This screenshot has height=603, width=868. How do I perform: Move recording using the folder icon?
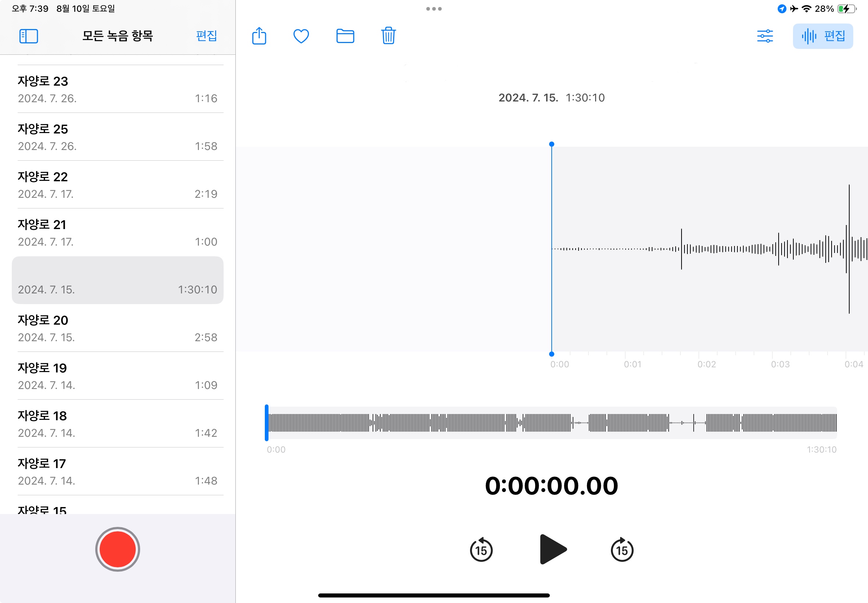[345, 36]
